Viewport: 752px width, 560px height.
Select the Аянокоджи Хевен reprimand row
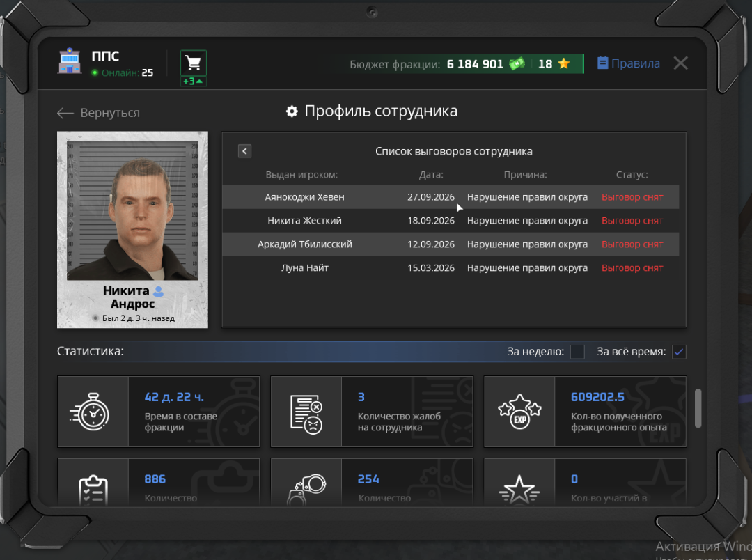click(x=451, y=197)
